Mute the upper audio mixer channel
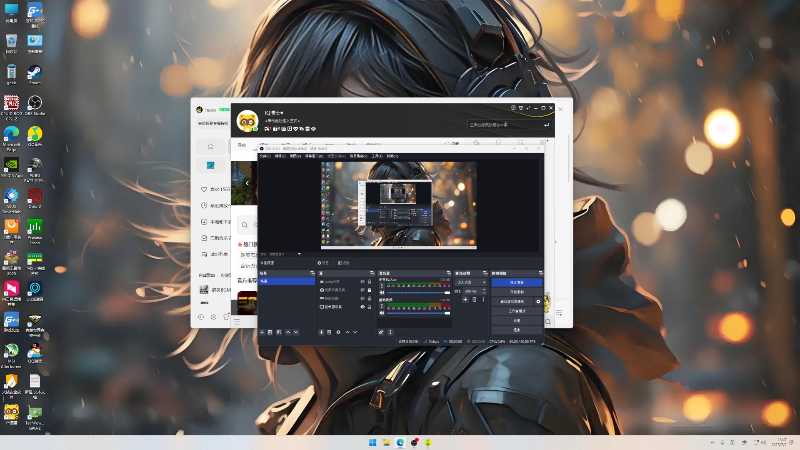Image resolution: width=800 pixels, height=450 pixels. (382, 293)
